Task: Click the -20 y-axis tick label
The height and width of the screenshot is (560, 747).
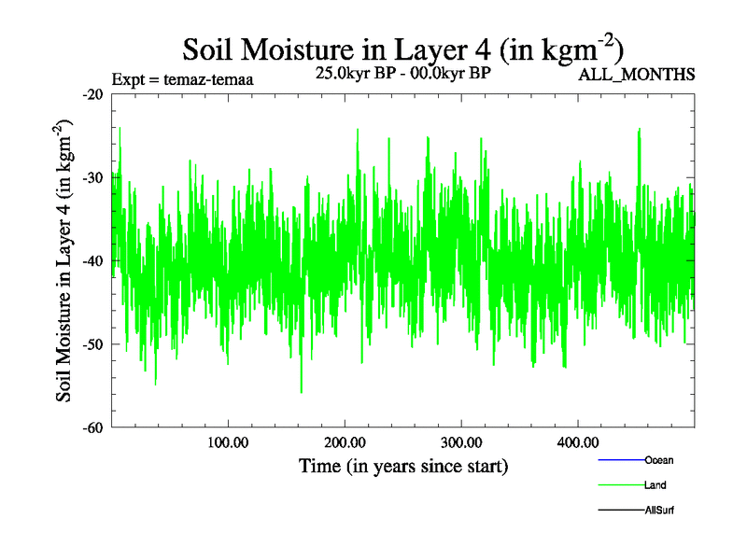Action: [x=92, y=94]
